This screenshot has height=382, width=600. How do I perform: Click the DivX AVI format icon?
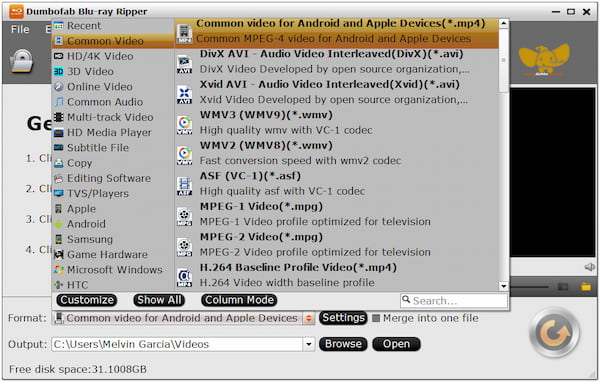184,64
